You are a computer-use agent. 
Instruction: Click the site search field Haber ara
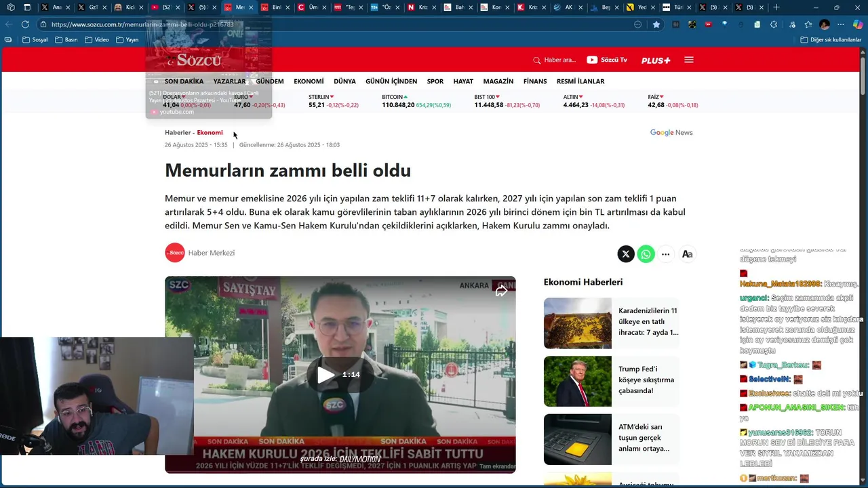tap(559, 60)
